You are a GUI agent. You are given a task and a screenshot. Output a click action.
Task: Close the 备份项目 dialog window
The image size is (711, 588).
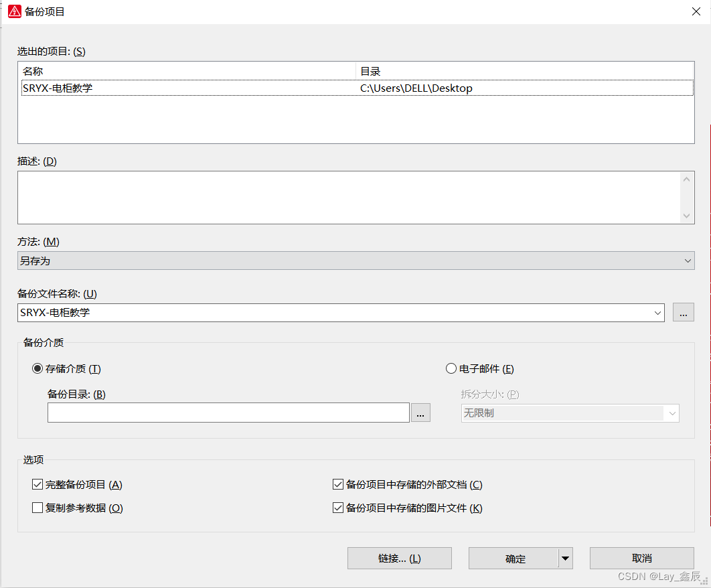696,11
